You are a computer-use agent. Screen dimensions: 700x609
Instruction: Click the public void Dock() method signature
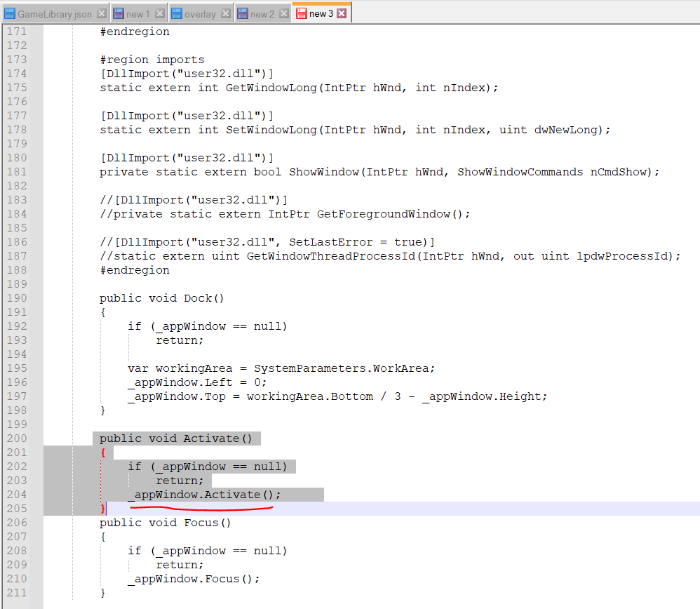pyautogui.click(x=161, y=297)
